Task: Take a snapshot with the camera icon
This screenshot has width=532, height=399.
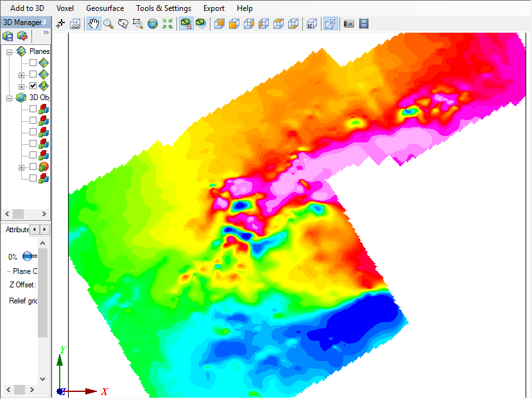Action: coord(348,24)
